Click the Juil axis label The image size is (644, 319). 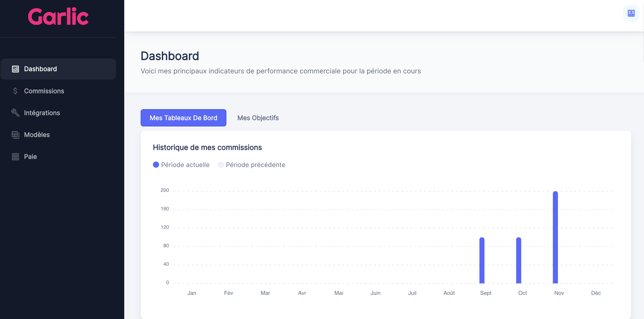click(x=412, y=293)
